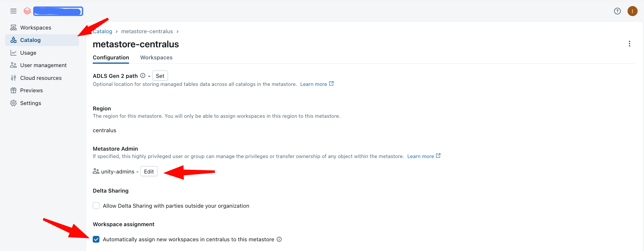Click Set button for ADLS Gen 2 path

coord(160,76)
